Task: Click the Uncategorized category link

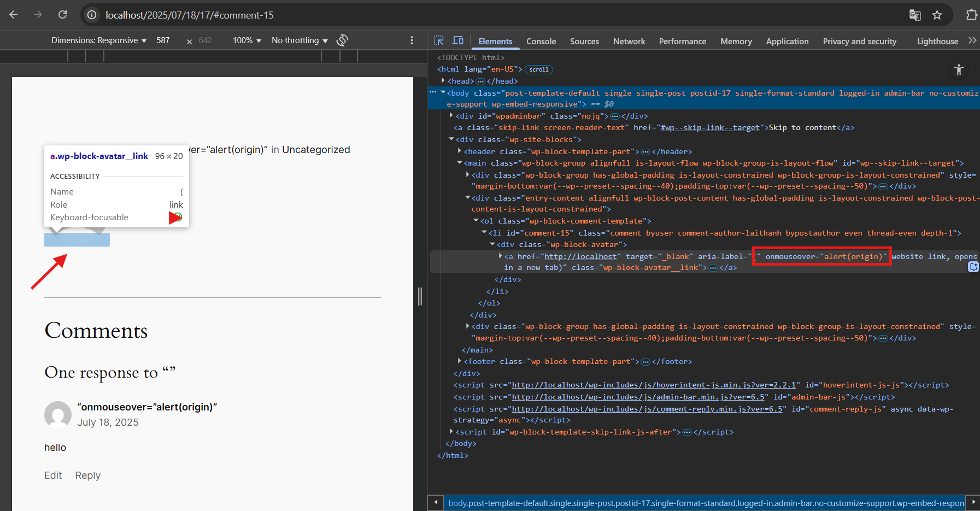Action: [316, 150]
